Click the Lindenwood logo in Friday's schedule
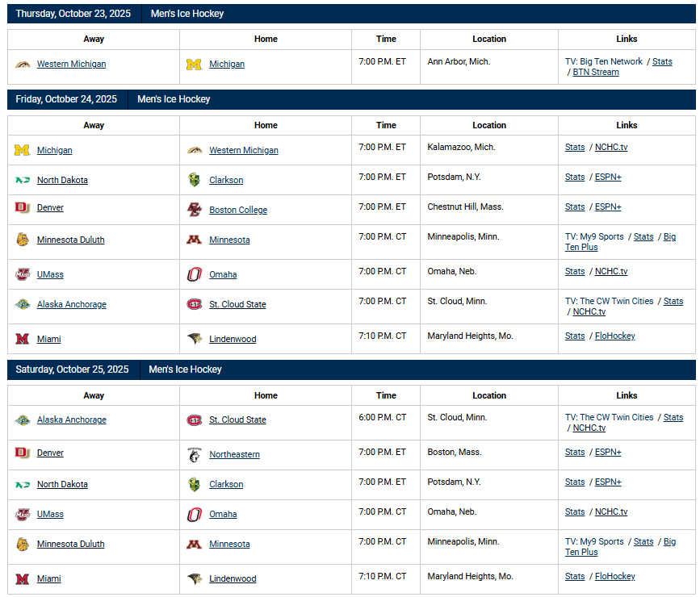This screenshot has width=700, height=597. coord(194,339)
